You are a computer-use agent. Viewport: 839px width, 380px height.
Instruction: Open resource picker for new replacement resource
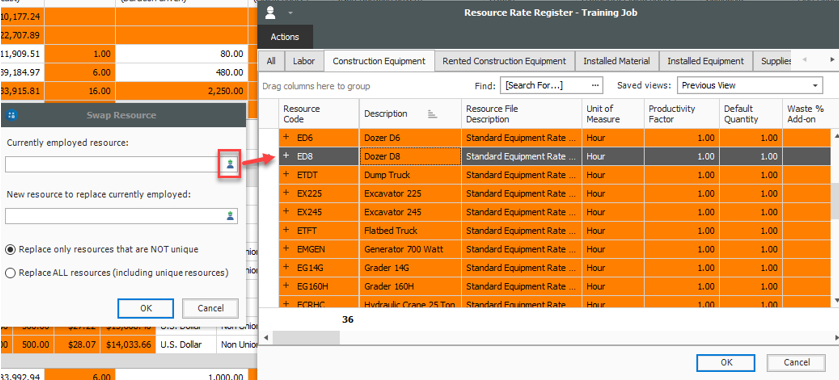point(230,216)
